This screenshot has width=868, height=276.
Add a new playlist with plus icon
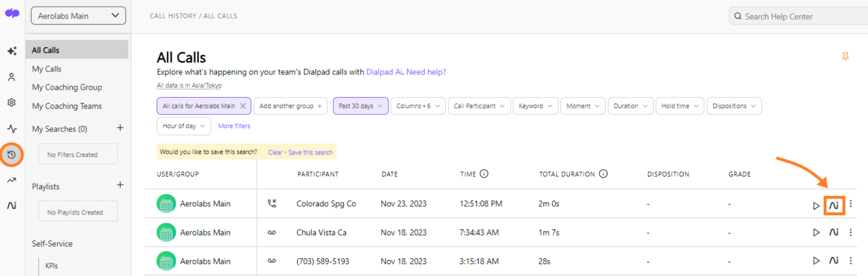pos(120,185)
